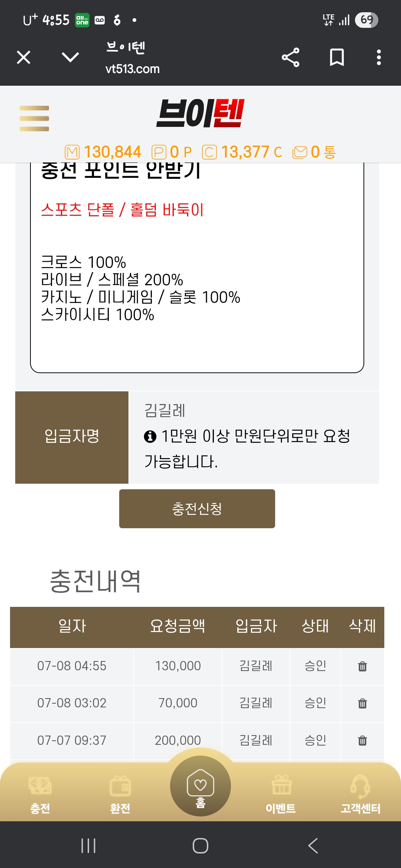The height and width of the screenshot is (868, 401).
Task: Bookmark this page with the bookmark icon
Action: [x=337, y=57]
